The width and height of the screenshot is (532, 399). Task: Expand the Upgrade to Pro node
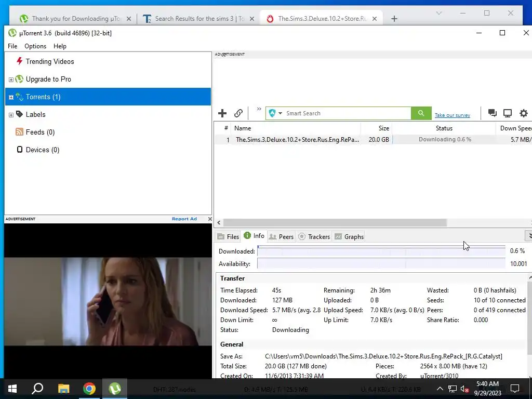11,79
